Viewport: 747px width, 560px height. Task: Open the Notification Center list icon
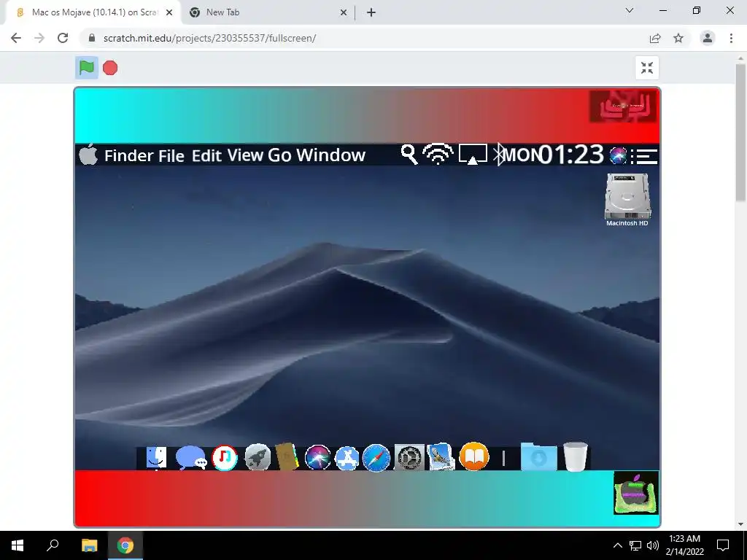644,156
